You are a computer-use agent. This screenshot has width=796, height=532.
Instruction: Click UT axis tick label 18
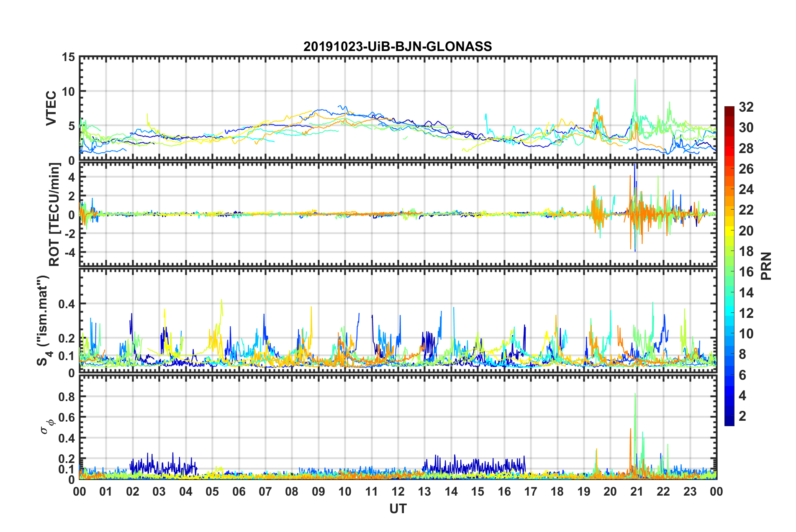pos(557,491)
